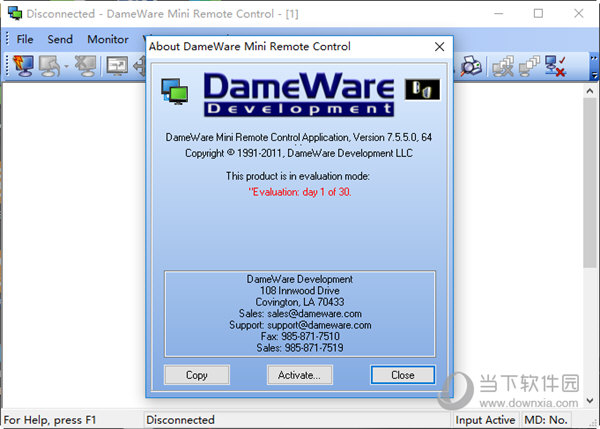
Task: Click the print preview printer icon
Action: click(x=471, y=66)
